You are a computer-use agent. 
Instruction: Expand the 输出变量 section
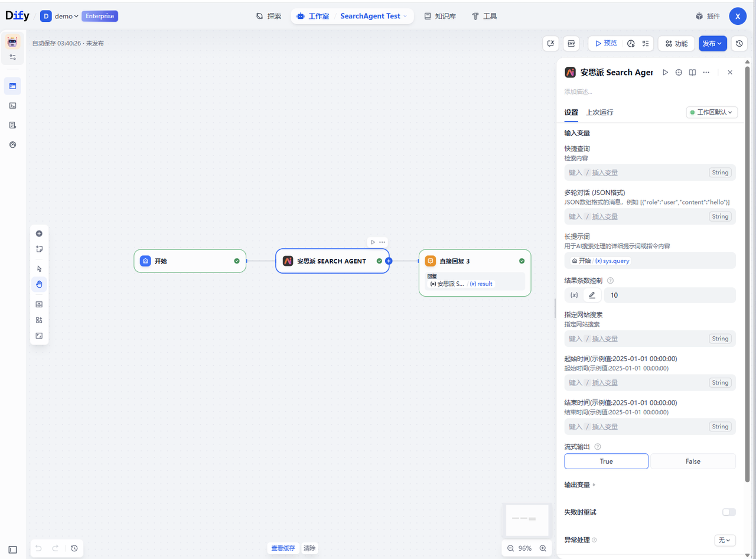[x=580, y=485]
